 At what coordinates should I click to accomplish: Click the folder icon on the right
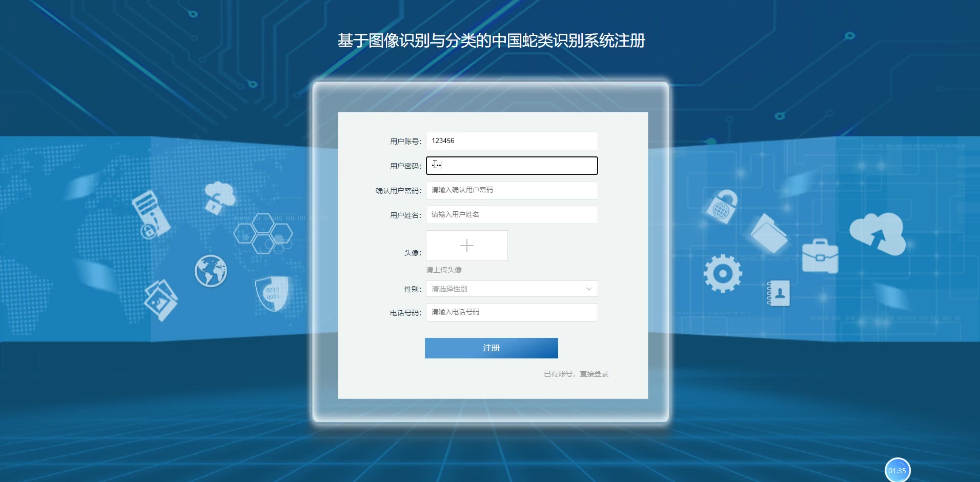point(769,234)
